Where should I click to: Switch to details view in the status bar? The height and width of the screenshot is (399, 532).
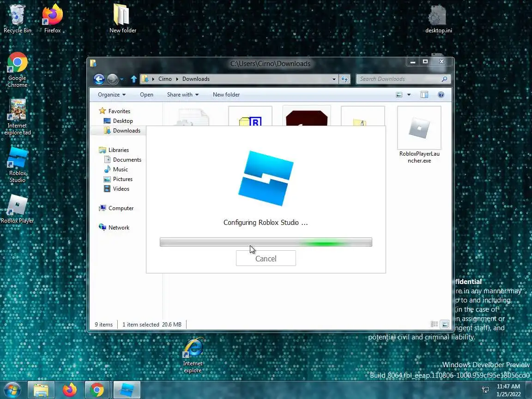(434, 324)
